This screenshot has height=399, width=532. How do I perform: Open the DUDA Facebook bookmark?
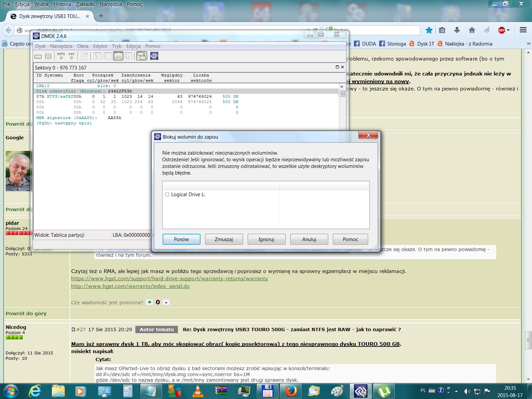tap(365, 44)
